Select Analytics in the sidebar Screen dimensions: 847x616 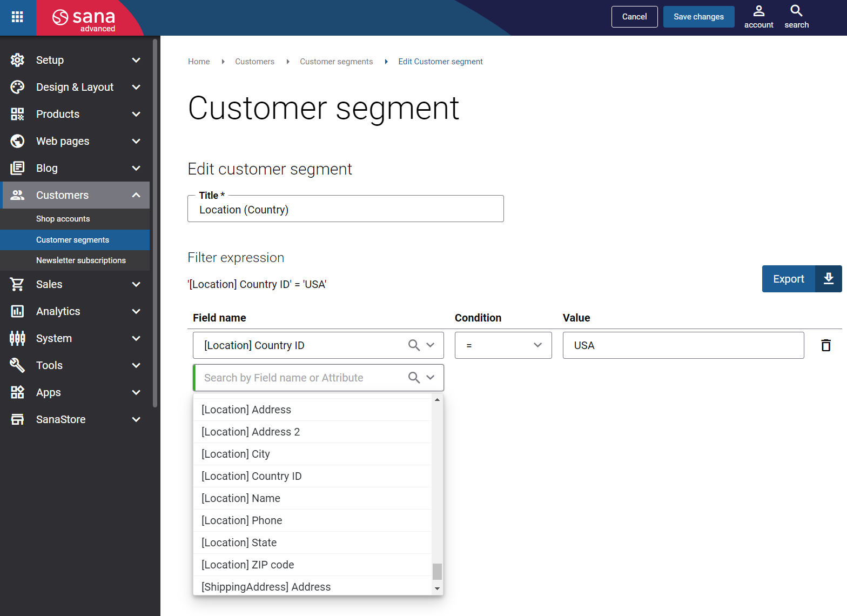coord(75,311)
